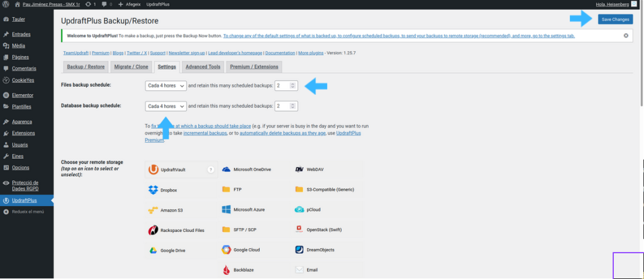Open Elementor in the sidebar menu
Screen dimensions: 644x279
tap(22, 95)
